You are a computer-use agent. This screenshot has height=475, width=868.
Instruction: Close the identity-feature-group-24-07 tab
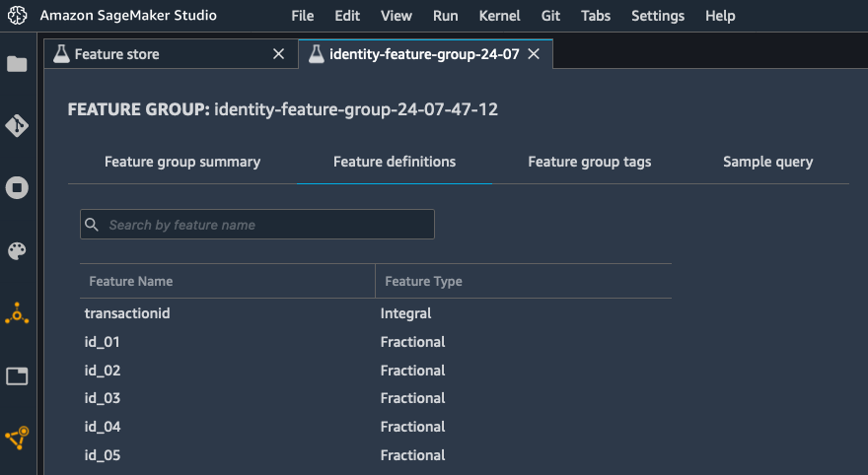coord(534,54)
